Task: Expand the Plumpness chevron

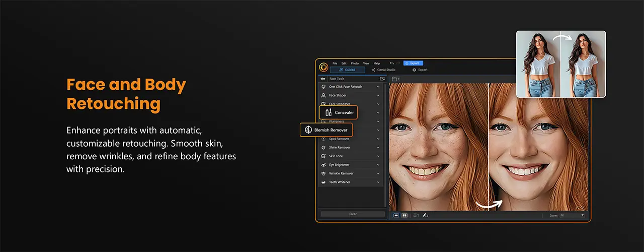Action: [378, 121]
